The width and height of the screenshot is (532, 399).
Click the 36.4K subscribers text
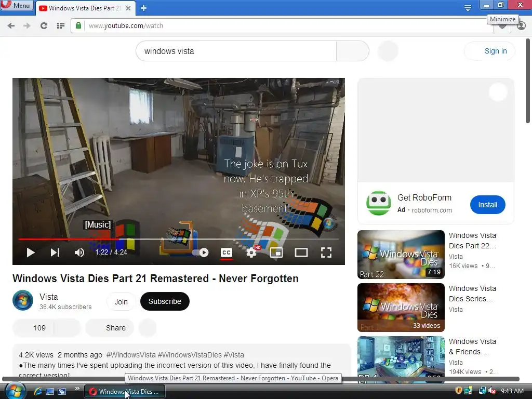click(x=65, y=307)
